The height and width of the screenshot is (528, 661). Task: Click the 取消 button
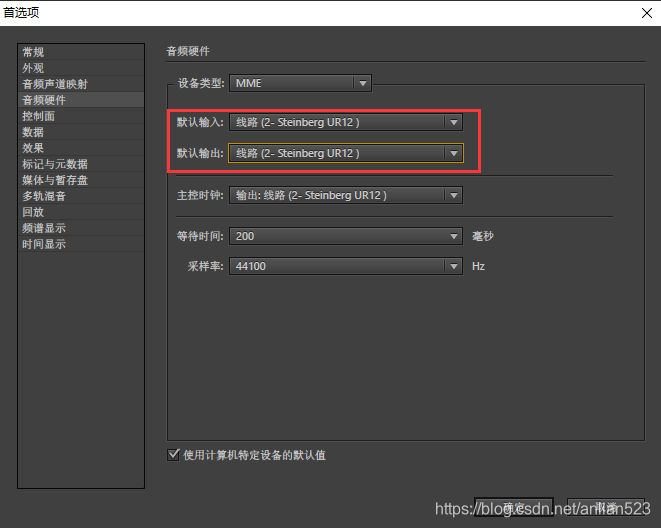point(606,507)
